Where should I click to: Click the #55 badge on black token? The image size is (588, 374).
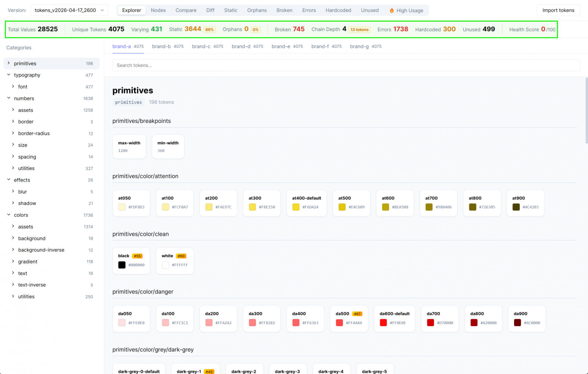(138, 256)
